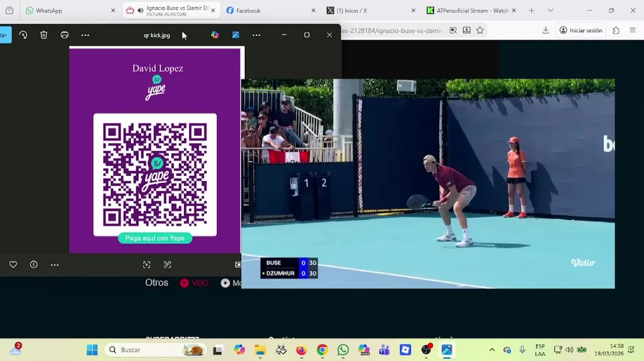This screenshot has width=644, height=361.
Task: Open WhatsApp from the taskbar
Action: (x=343, y=350)
